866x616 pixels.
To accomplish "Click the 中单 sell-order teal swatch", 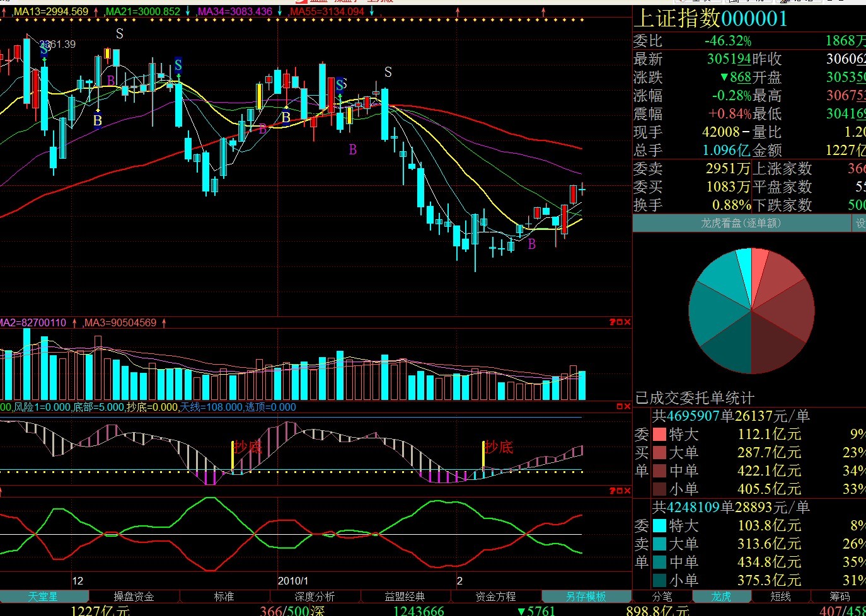I will click(x=659, y=562).
